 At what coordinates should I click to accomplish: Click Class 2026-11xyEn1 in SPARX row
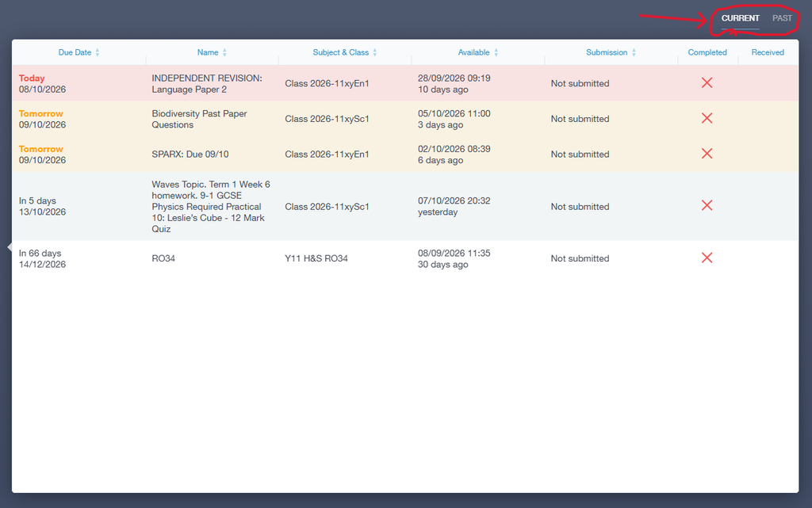(327, 155)
